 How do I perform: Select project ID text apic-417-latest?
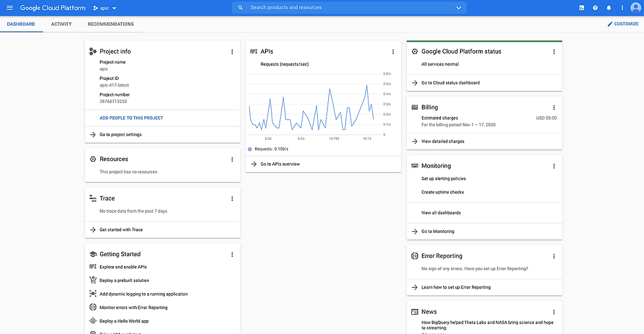click(x=114, y=85)
